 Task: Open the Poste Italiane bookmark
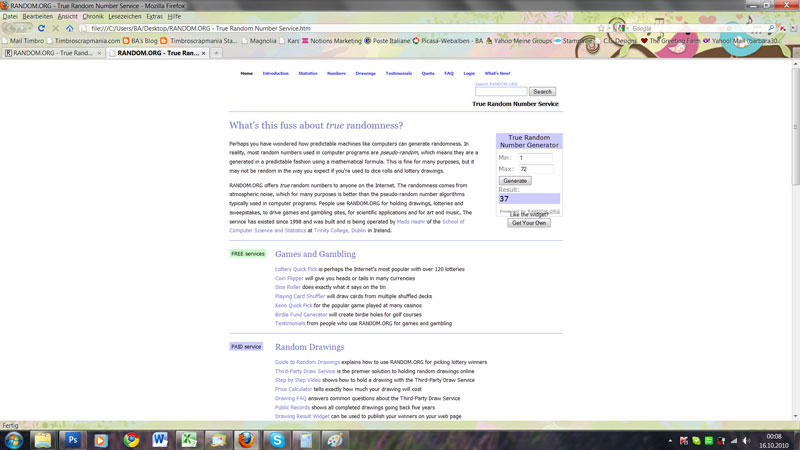tap(387, 40)
